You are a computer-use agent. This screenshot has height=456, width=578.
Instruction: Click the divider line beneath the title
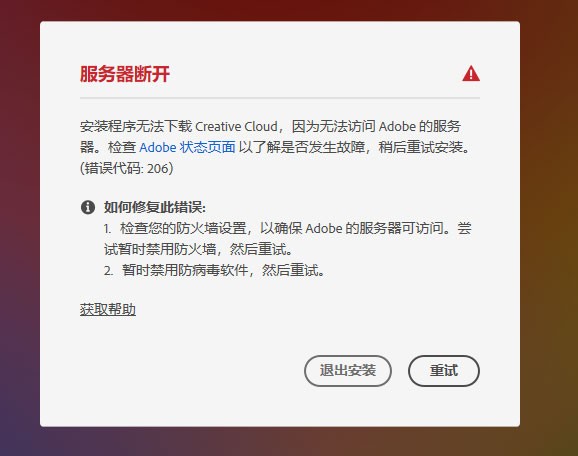coord(280,98)
